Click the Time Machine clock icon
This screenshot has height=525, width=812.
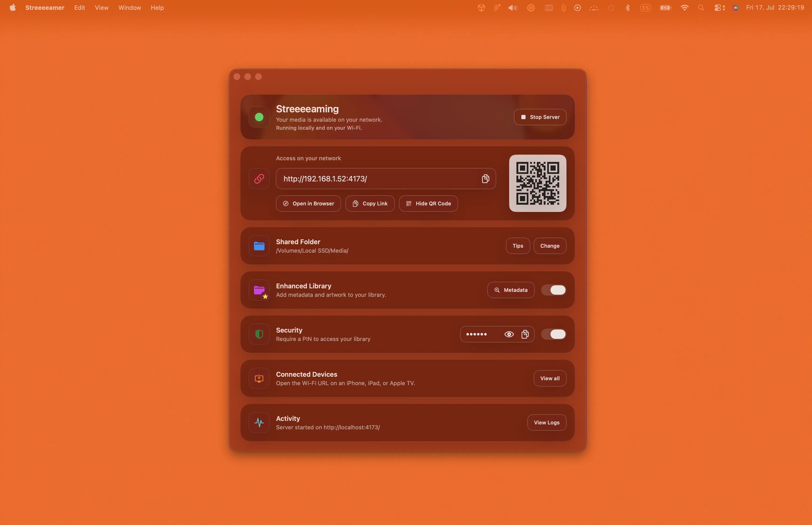(x=611, y=8)
